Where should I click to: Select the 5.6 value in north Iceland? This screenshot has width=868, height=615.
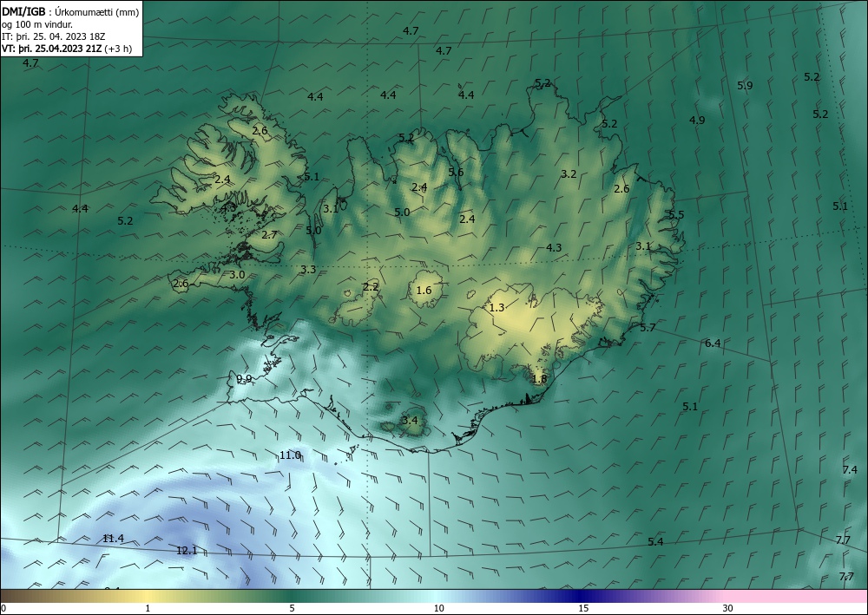coord(456,172)
